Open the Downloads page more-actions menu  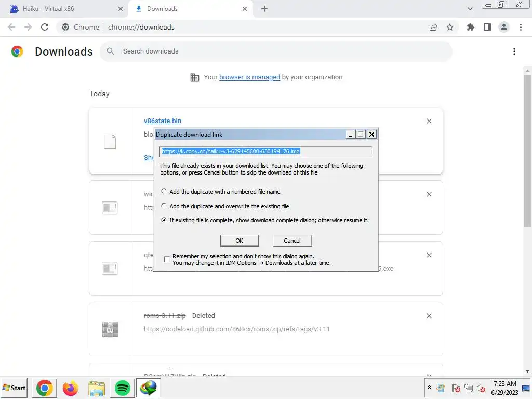pos(514,51)
